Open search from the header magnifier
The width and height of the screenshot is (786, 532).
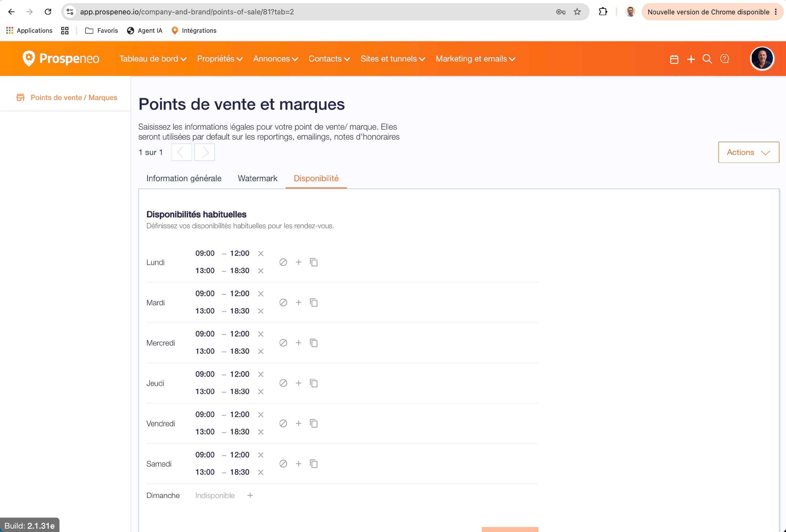[707, 59]
